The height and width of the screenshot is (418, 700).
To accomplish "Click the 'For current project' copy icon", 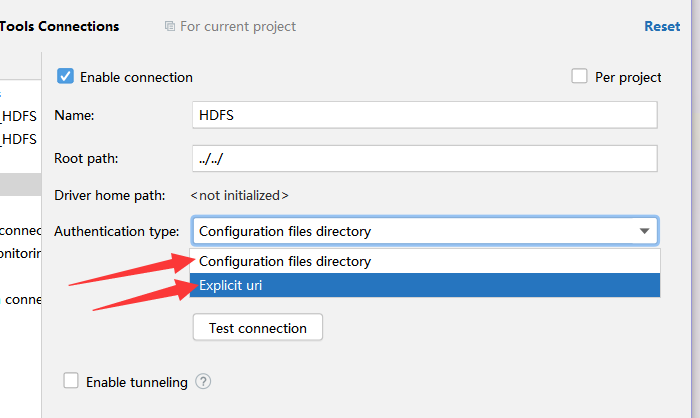I will pyautogui.click(x=170, y=27).
